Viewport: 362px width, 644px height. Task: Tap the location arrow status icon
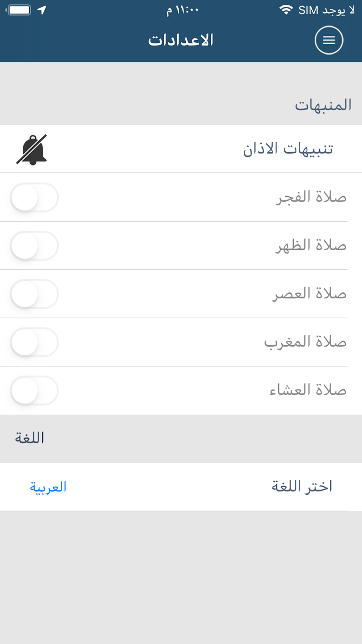42,10
